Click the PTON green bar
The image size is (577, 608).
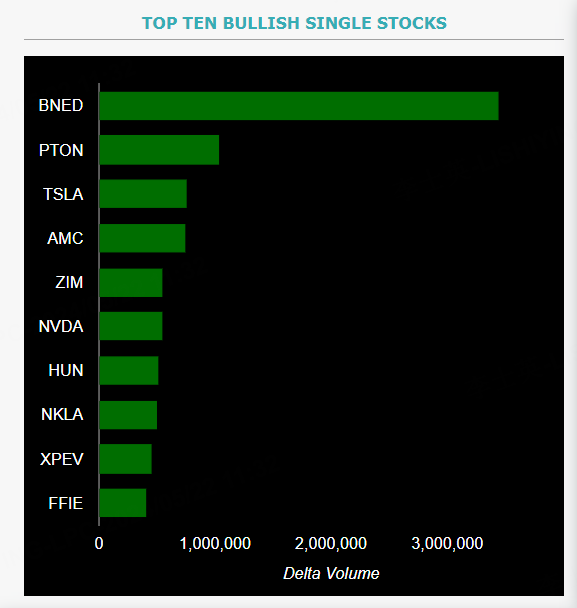tap(159, 150)
